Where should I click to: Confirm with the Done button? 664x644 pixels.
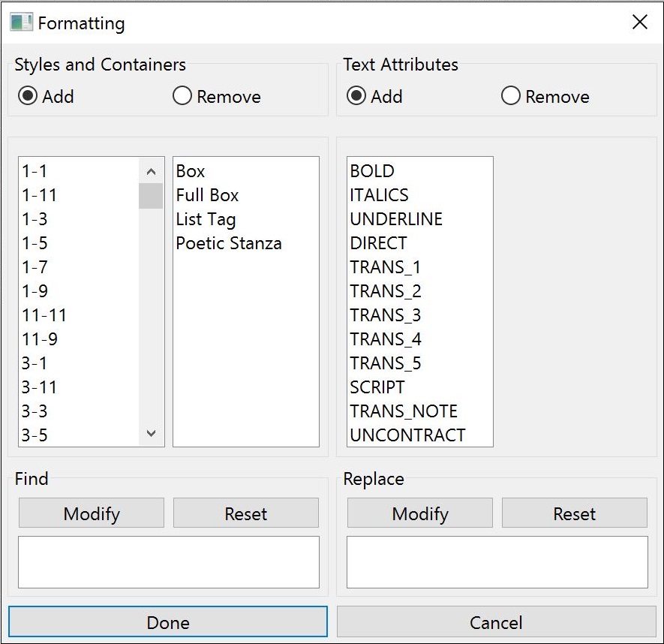click(x=168, y=622)
